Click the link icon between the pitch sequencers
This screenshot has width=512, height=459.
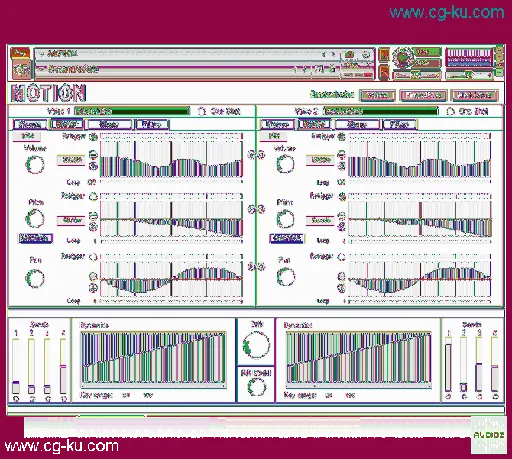(256, 209)
